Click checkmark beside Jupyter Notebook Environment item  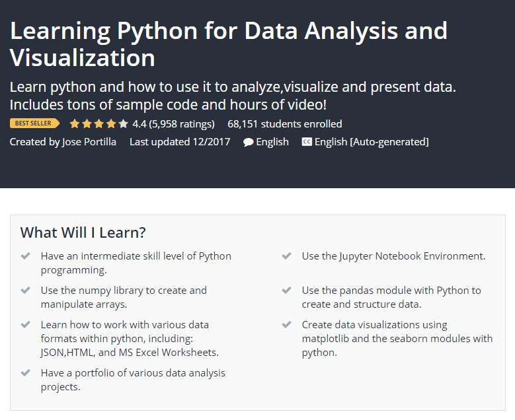pyautogui.click(x=287, y=256)
